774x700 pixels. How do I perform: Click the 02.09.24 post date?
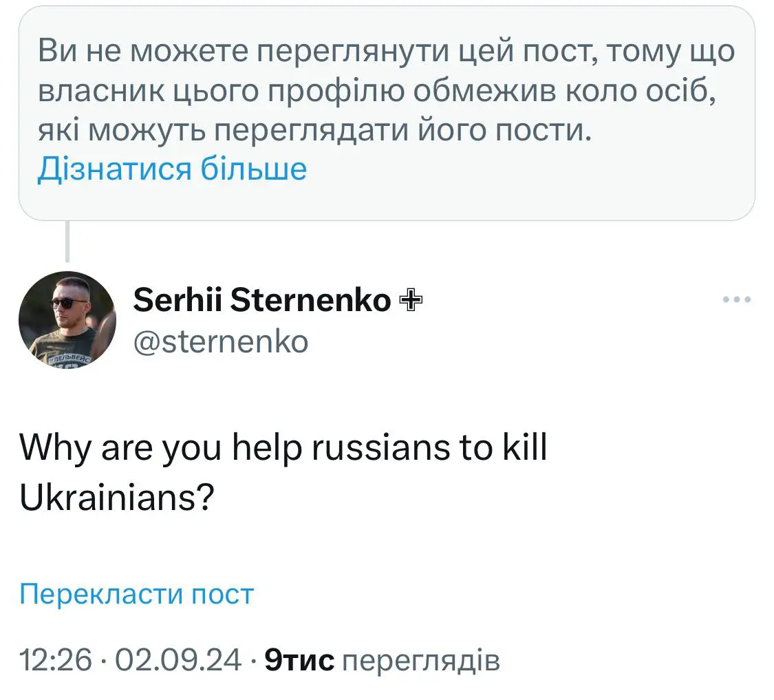tap(178, 661)
